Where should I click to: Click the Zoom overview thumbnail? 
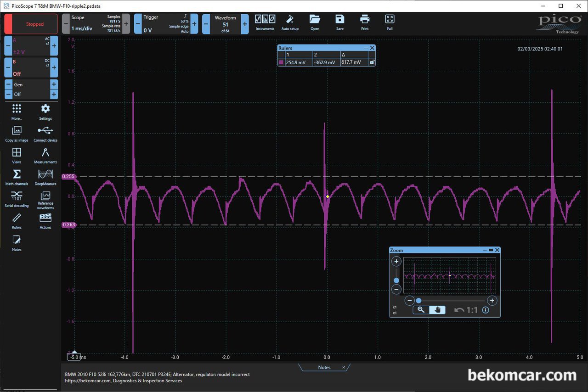pyautogui.click(x=450, y=275)
